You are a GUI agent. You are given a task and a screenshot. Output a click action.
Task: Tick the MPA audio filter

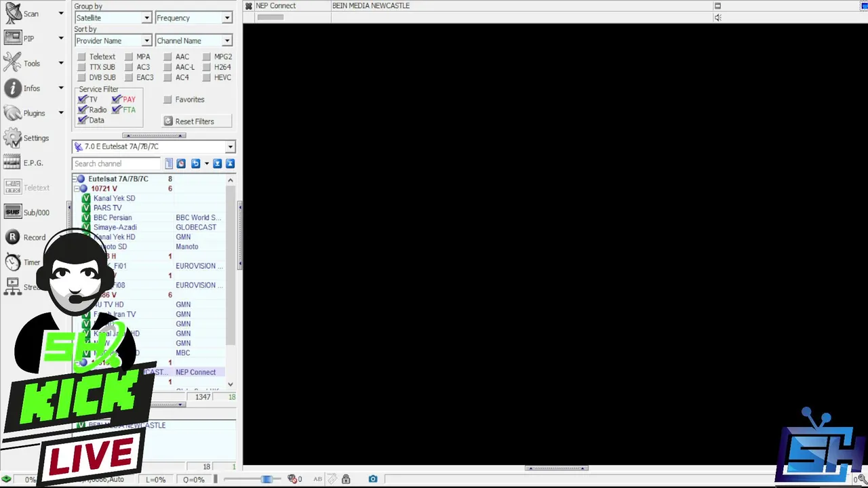pos(129,57)
